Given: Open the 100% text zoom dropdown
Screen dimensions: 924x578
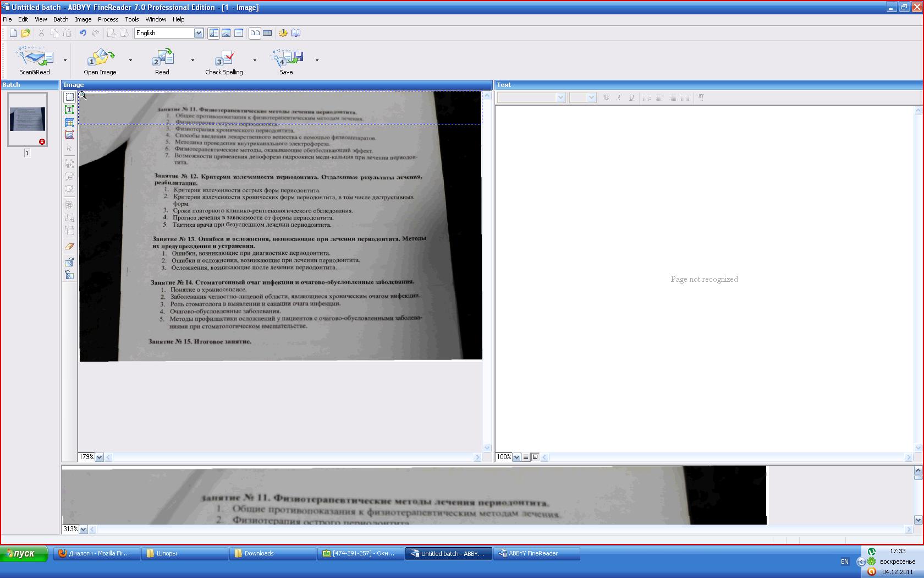Looking at the screenshot, I should click(517, 457).
